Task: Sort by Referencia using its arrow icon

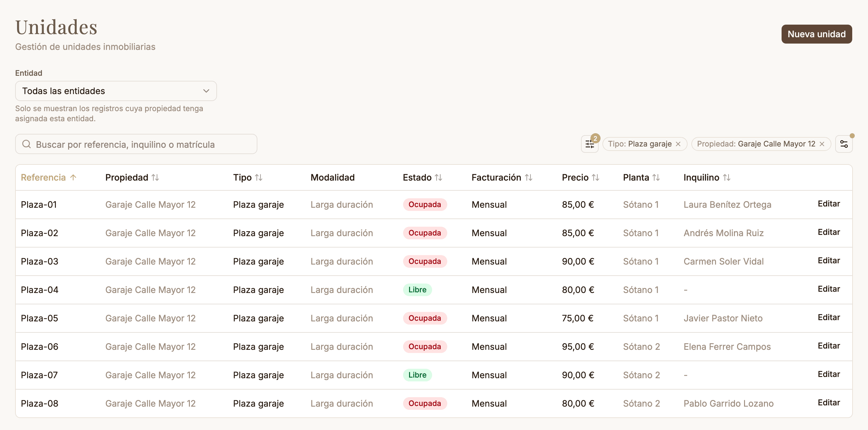Action: click(x=73, y=177)
